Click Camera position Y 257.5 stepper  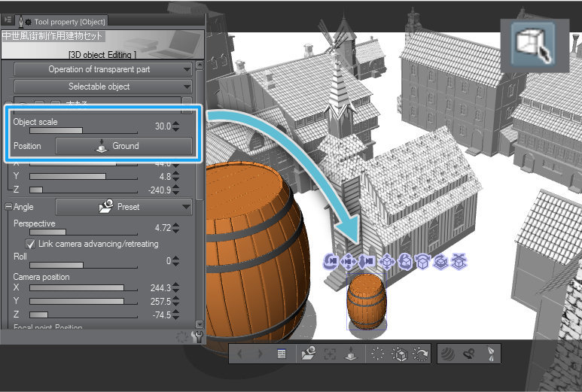click(175, 301)
